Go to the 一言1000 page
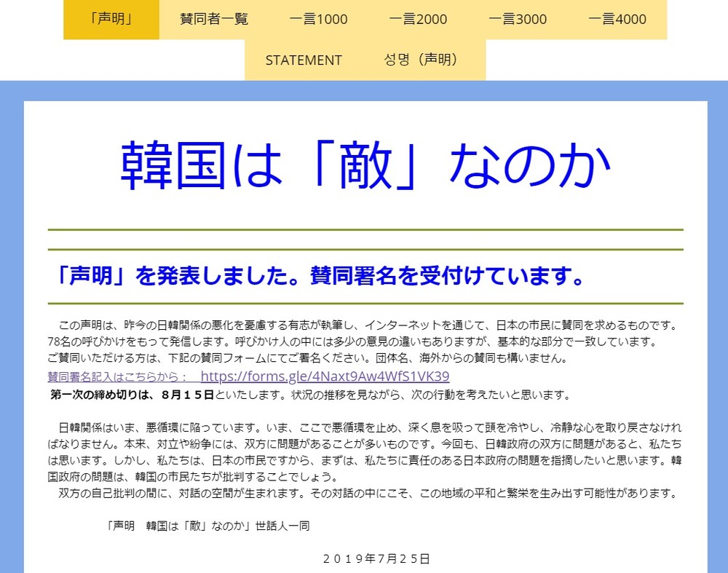Viewport: 728px width, 573px height. pos(318,19)
